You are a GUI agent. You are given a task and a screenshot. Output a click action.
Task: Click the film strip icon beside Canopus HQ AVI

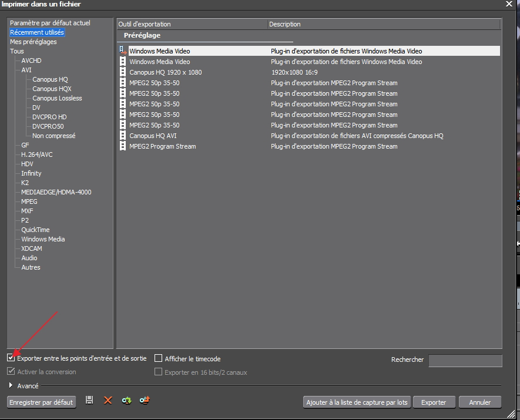pyautogui.click(x=123, y=136)
